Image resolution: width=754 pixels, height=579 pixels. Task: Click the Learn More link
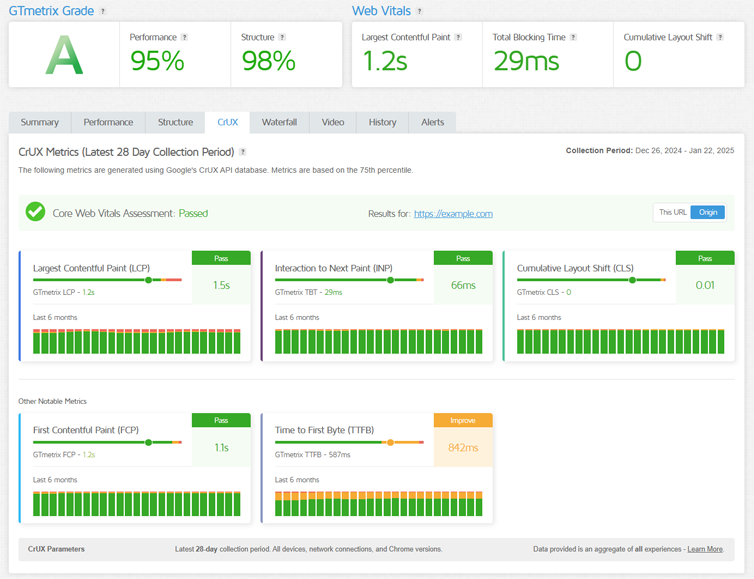click(x=705, y=549)
